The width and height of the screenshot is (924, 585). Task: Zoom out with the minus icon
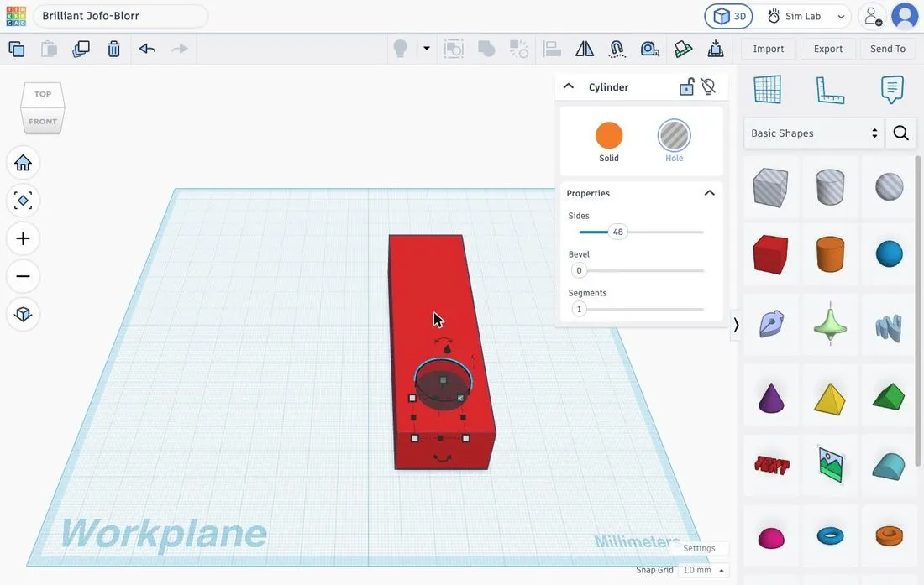[x=23, y=276]
